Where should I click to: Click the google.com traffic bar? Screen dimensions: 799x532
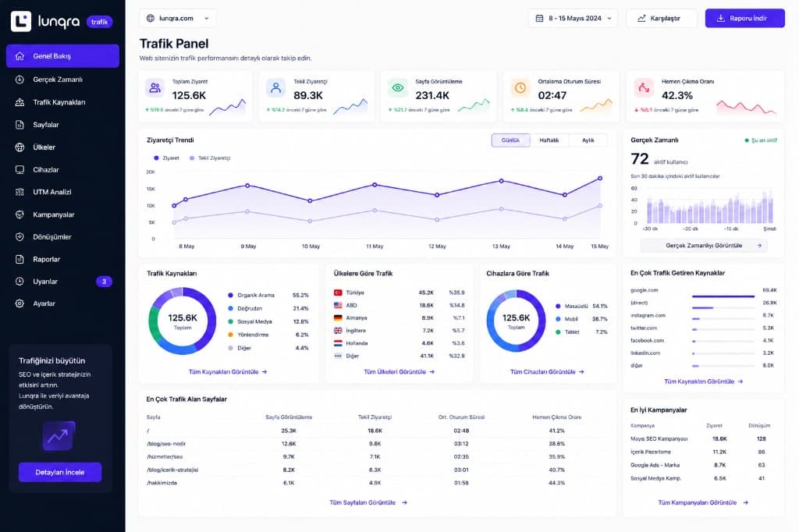tap(723, 296)
